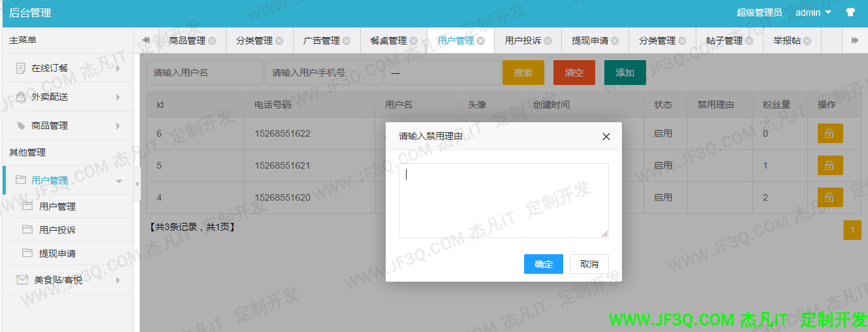
Task: Click the 电话号码 column header
Action: [273, 105]
